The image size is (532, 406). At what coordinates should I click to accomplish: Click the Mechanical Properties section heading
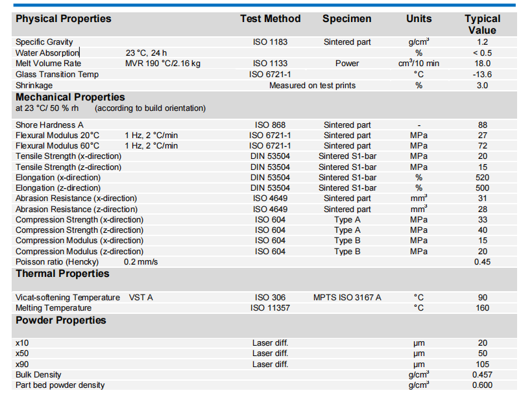70,97
